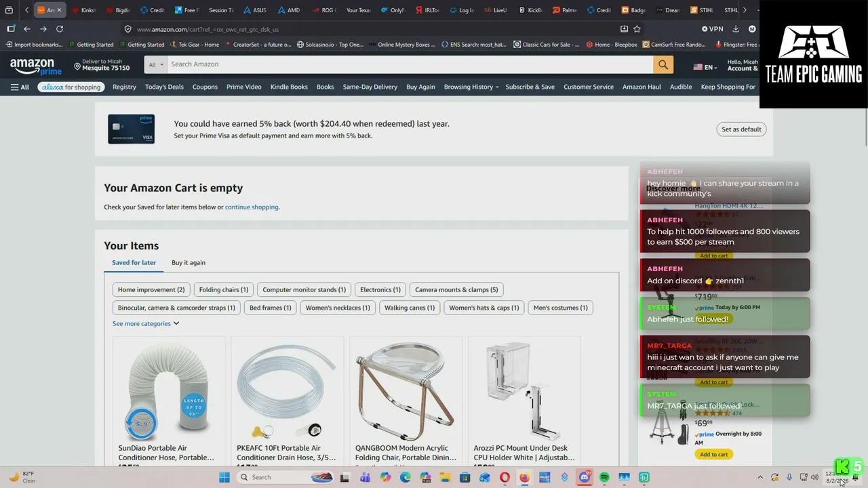Open File Explorer from the taskbar
Viewport: 868px width, 488px height.
coord(445,477)
